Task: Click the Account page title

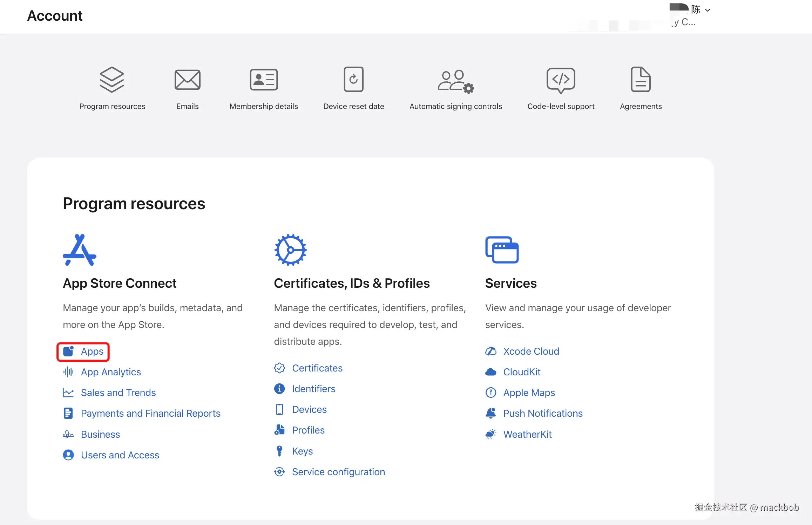Action: click(55, 16)
